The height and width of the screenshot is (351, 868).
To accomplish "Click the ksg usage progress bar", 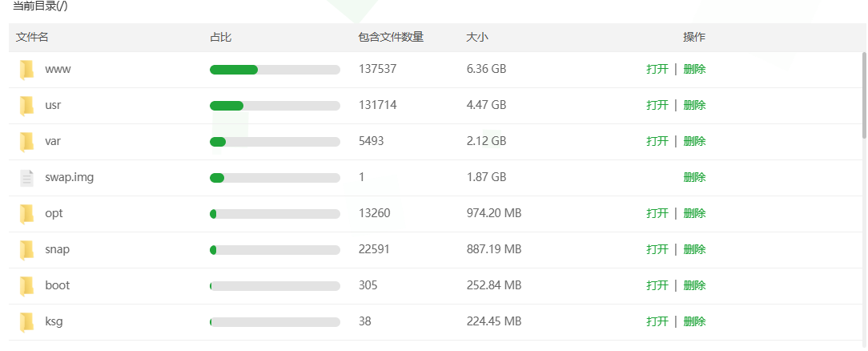I will (x=275, y=322).
